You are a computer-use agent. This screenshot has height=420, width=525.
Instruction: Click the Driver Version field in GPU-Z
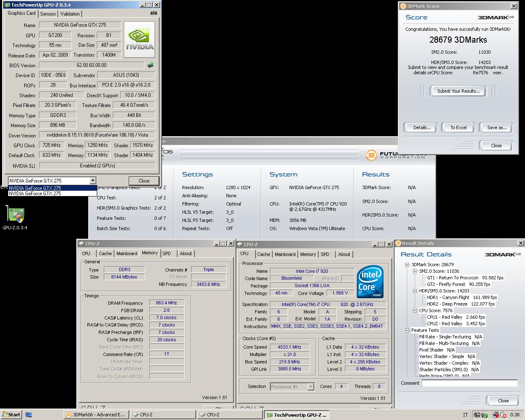click(97, 135)
